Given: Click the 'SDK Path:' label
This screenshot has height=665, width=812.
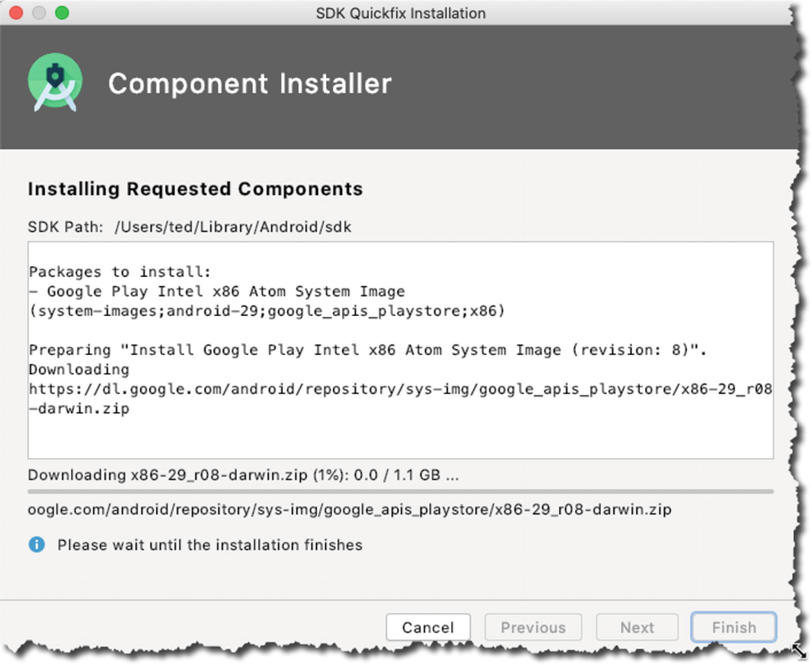Looking at the screenshot, I should [65, 227].
